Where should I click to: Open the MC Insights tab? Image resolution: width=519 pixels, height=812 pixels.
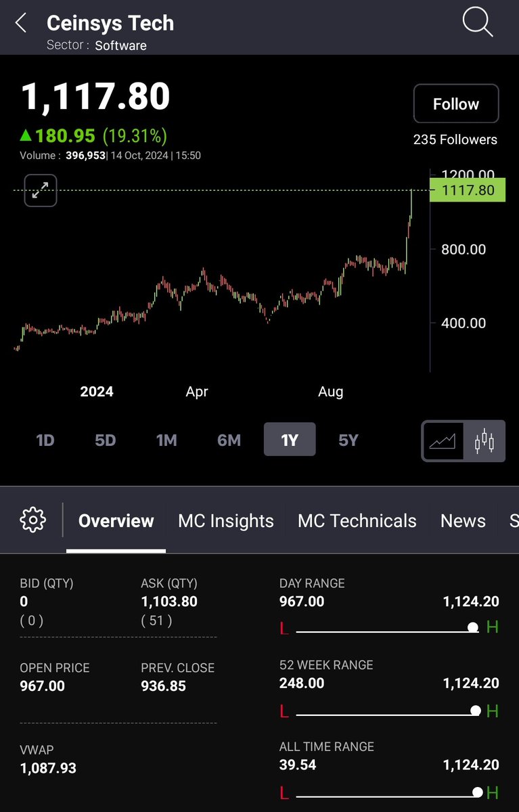[x=226, y=521]
